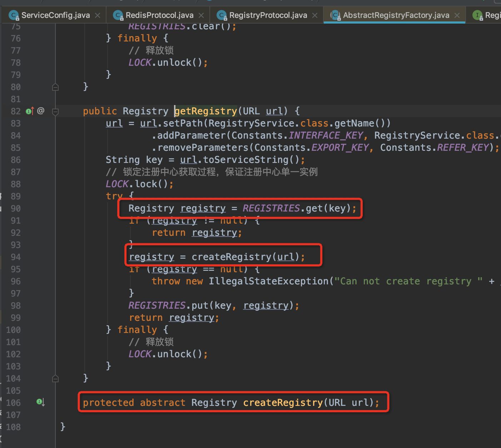The image size is (501, 448).
Task: Click the finally keyword on line 76
Action: [x=137, y=38]
